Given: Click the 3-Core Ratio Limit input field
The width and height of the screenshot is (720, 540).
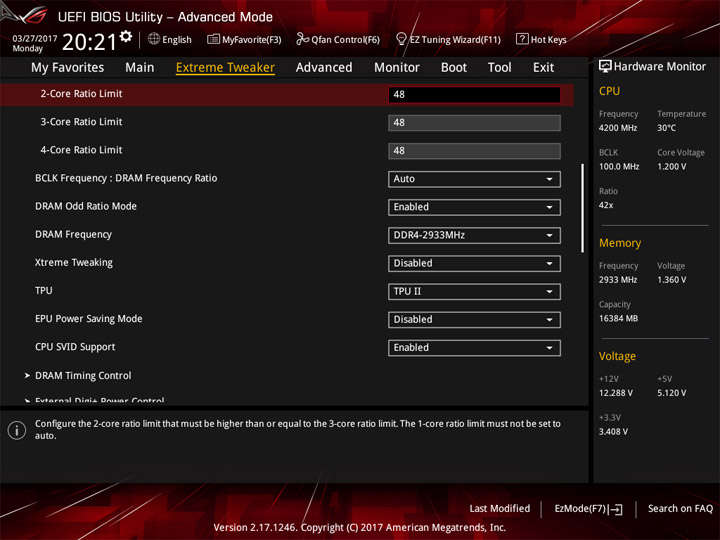Looking at the screenshot, I should 474,123.
